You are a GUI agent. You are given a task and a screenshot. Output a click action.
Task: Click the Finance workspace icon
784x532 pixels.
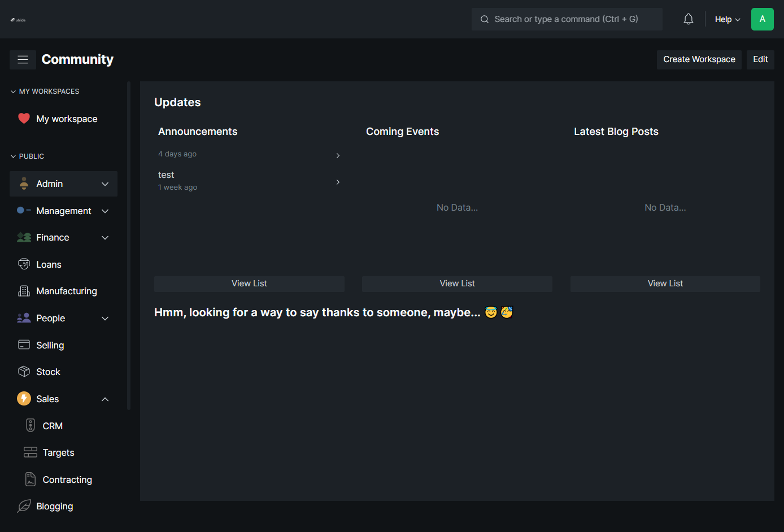click(x=24, y=237)
